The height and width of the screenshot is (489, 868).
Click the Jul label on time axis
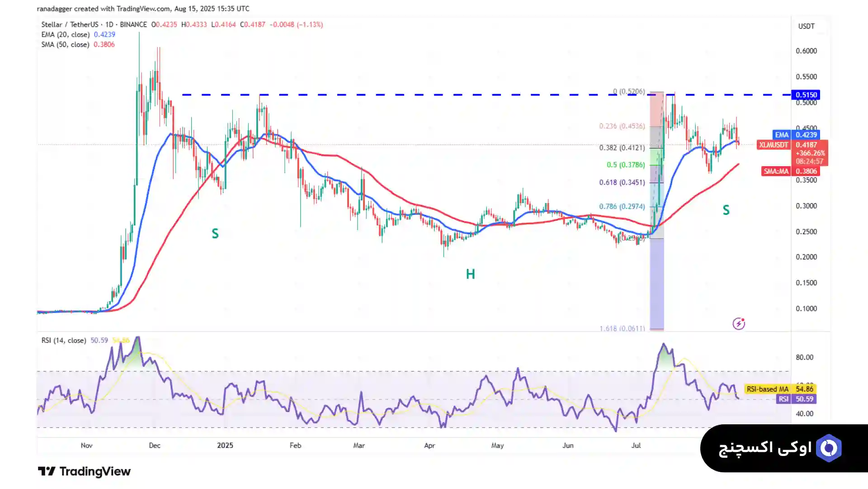pyautogui.click(x=636, y=446)
